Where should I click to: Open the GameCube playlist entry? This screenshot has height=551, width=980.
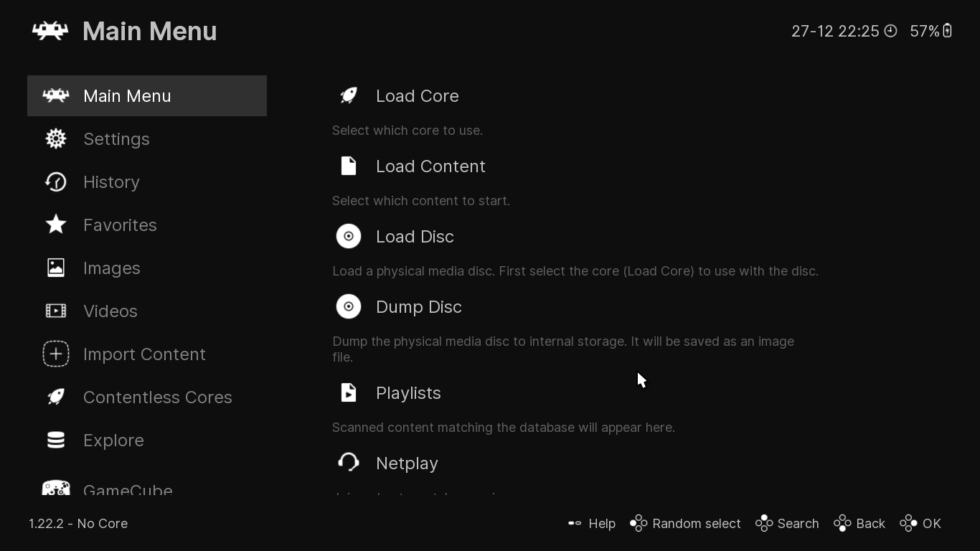tap(147, 486)
